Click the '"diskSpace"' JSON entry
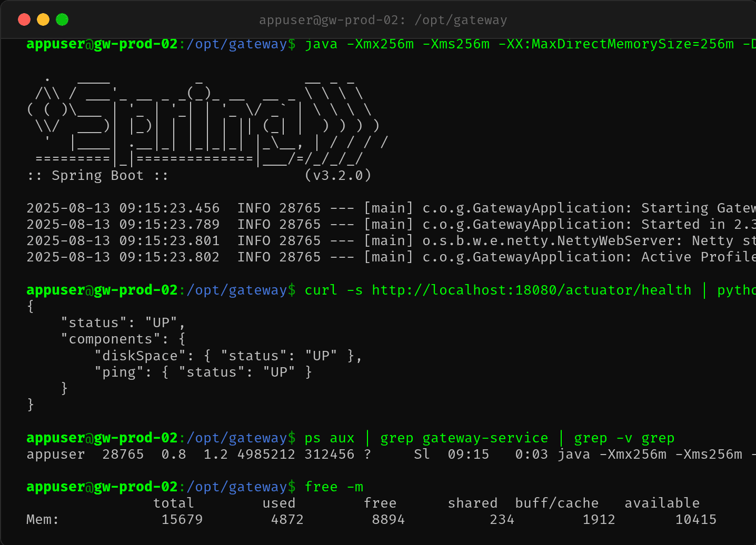The width and height of the screenshot is (756, 545). pos(228,356)
